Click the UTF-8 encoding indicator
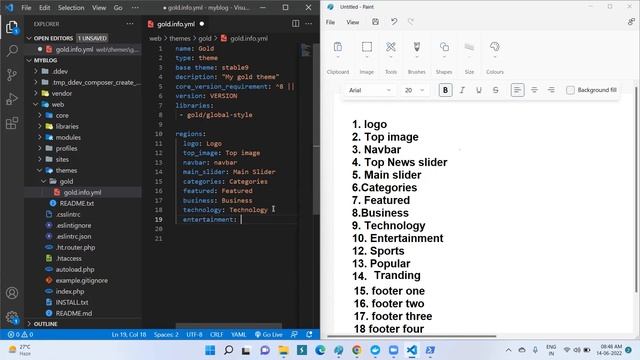 coord(194,335)
